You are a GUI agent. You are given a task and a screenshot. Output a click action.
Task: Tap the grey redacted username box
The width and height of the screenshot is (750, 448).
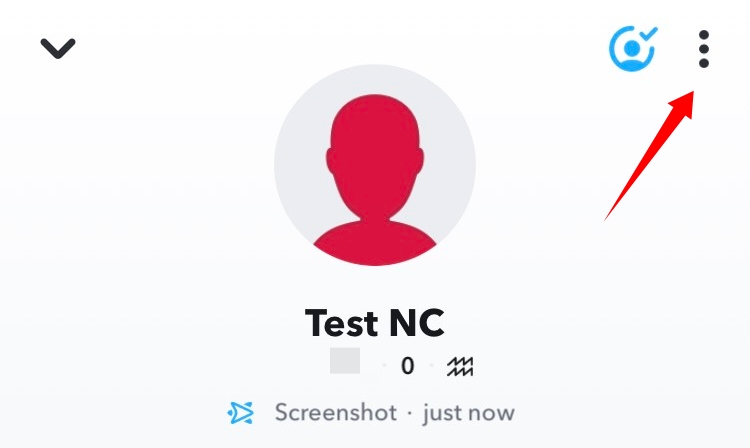pyautogui.click(x=345, y=361)
